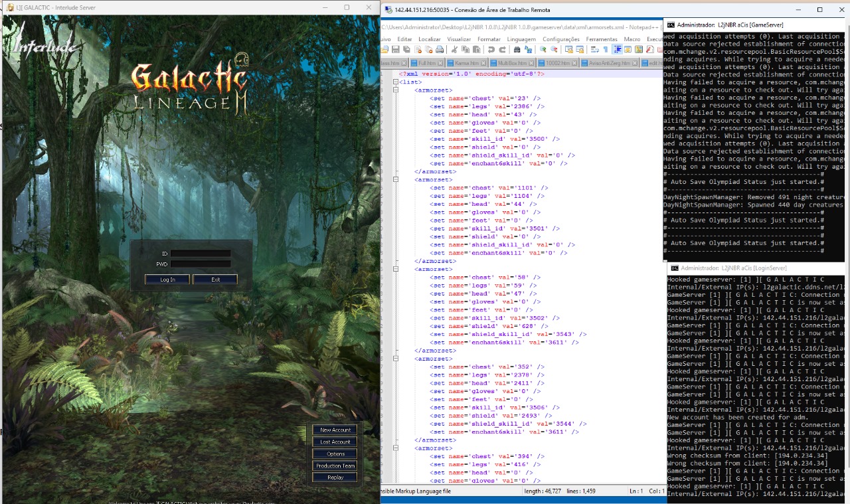
Task: Toggle Word Wrap toolbar icon
Action: (595, 49)
